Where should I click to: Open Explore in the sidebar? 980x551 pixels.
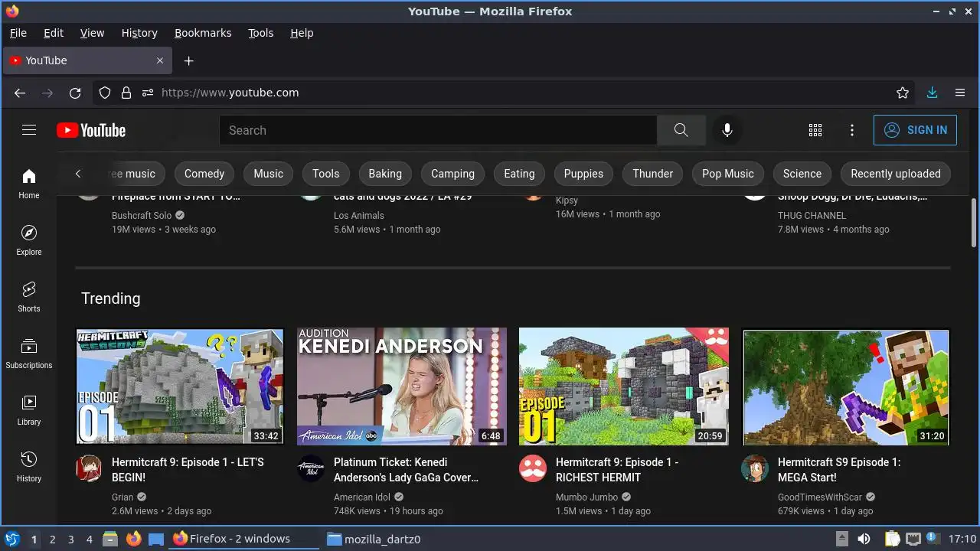pyautogui.click(x=29, y=240)
